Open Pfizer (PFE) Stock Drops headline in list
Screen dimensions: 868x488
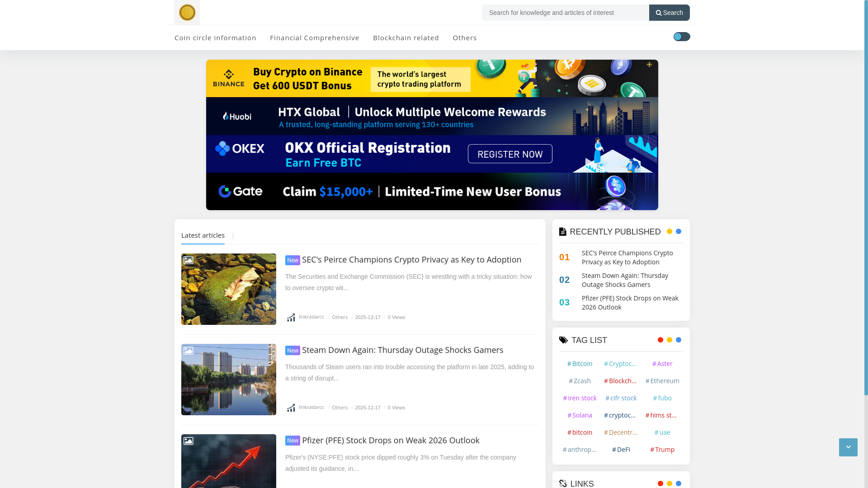(x=391, y=440)
